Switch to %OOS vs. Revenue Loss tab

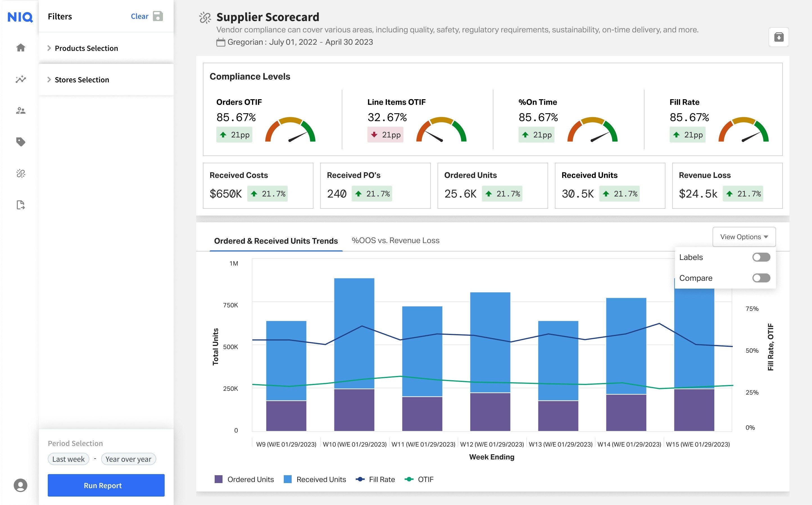tap(395, 241)
